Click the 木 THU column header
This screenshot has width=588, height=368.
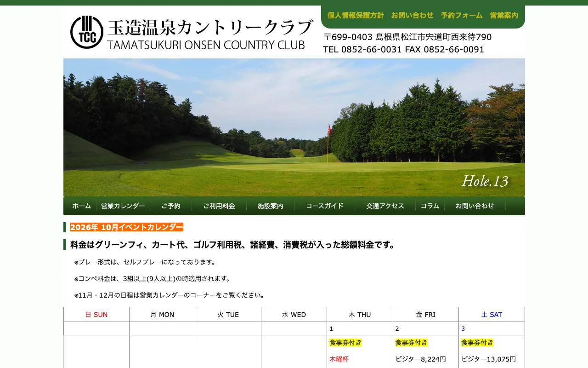pyautogui.click(x=360, y=315)
